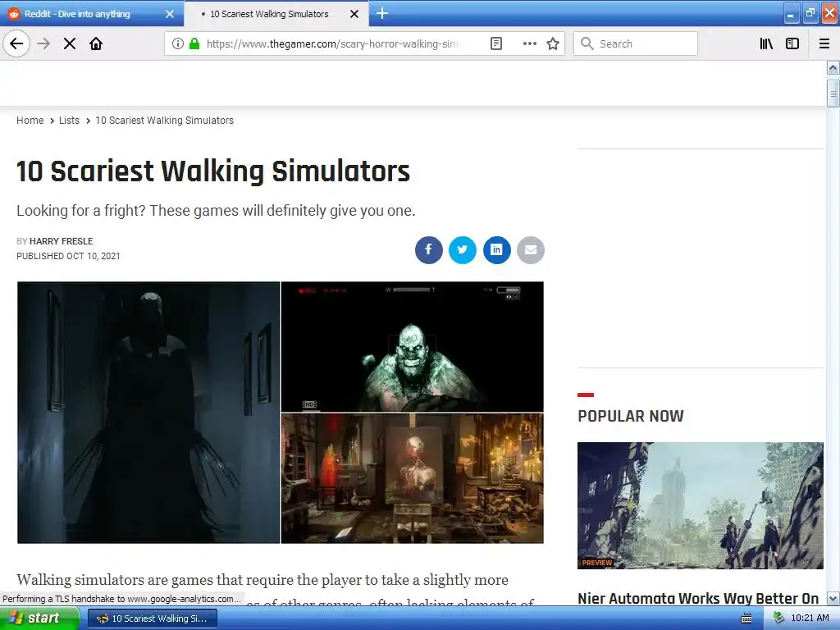Minimize the Firefox window

792,13
